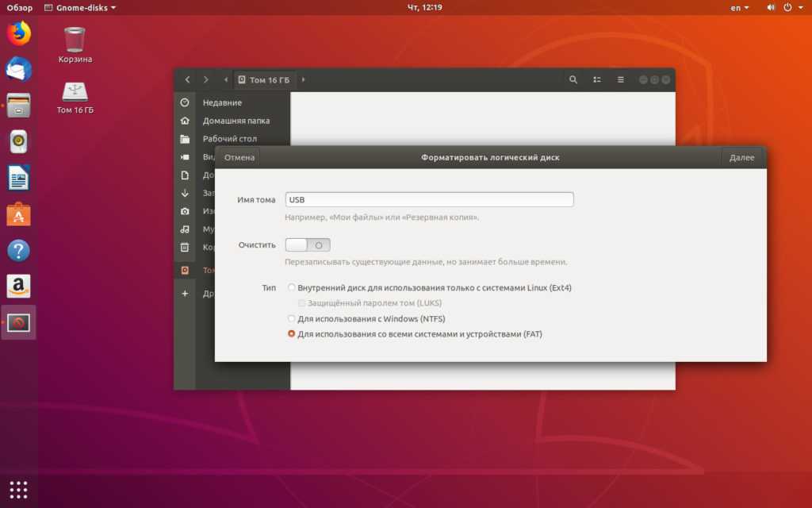Viewport: 812px width, 508px height.
Task: Click the search icon in file manager
Action: tap(573, 79)
